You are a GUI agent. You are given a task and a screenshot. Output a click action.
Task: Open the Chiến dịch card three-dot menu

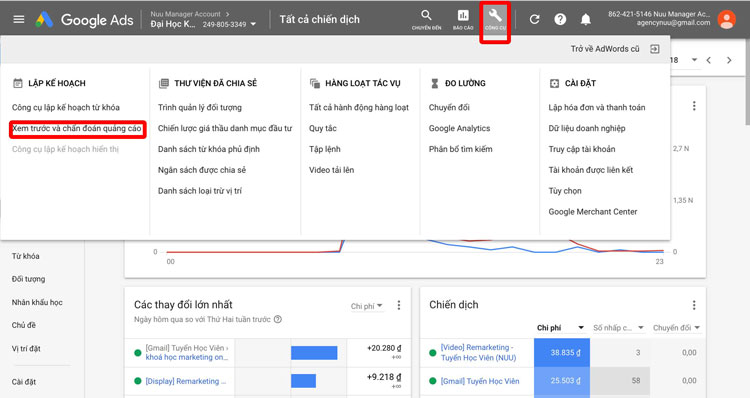pos(694,305)
